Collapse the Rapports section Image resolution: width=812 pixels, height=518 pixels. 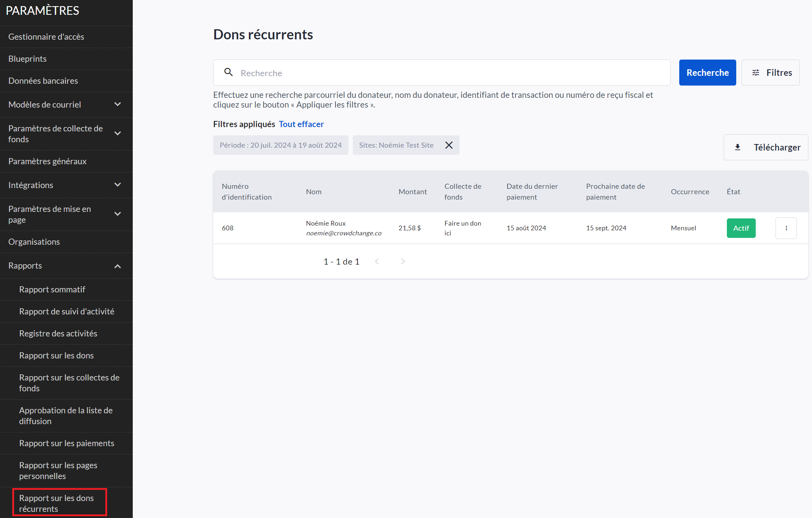[117, 266]
